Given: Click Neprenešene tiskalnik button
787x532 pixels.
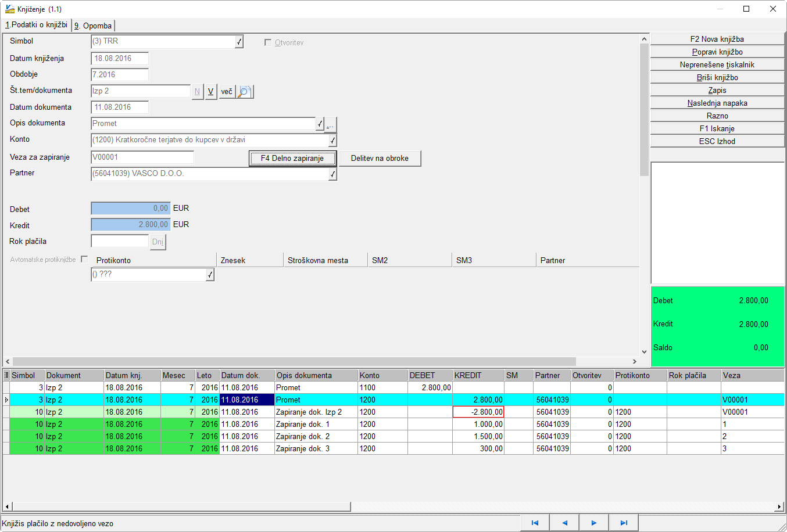Looking at the screenshot, I should [x=717, y=64].
